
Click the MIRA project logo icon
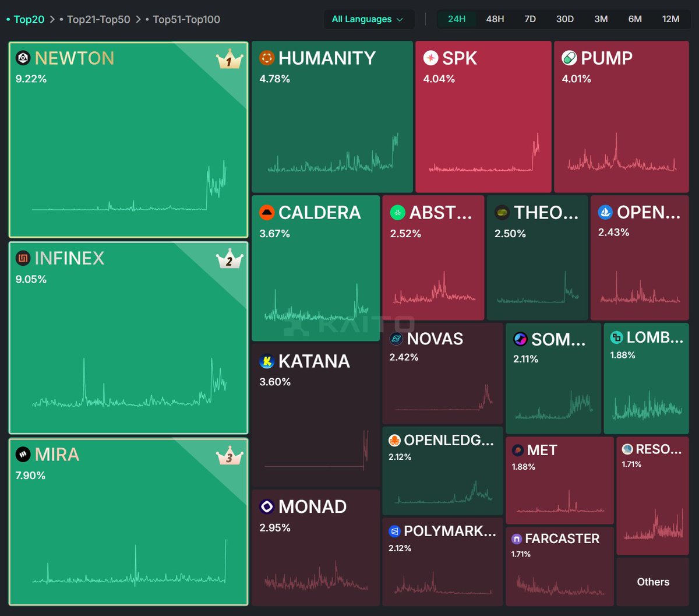pyautogui.click(x=23, y=454)
